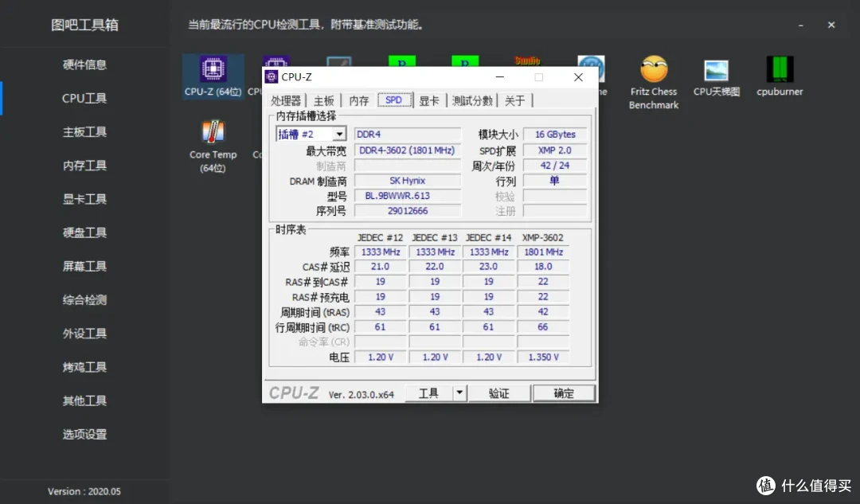The height and width of the screenshot is (504, 860).
Task: Click the SK Hynix DRAM manufacturer field
Action: (407, 181)
